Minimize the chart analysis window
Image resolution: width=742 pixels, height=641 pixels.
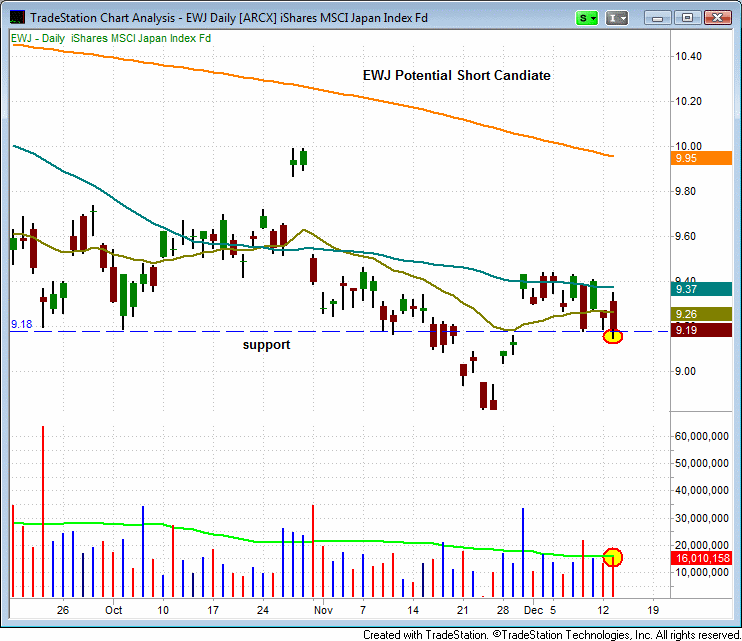tap(657, 18)
